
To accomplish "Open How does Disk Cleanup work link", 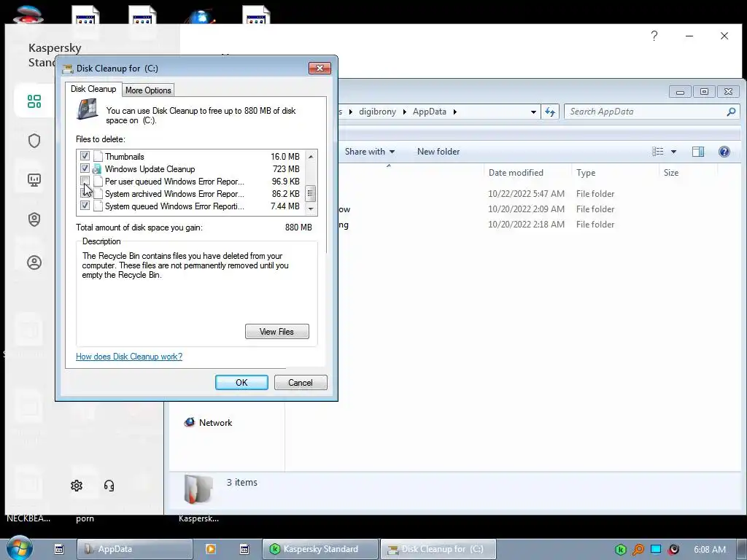I will [129, 356].
